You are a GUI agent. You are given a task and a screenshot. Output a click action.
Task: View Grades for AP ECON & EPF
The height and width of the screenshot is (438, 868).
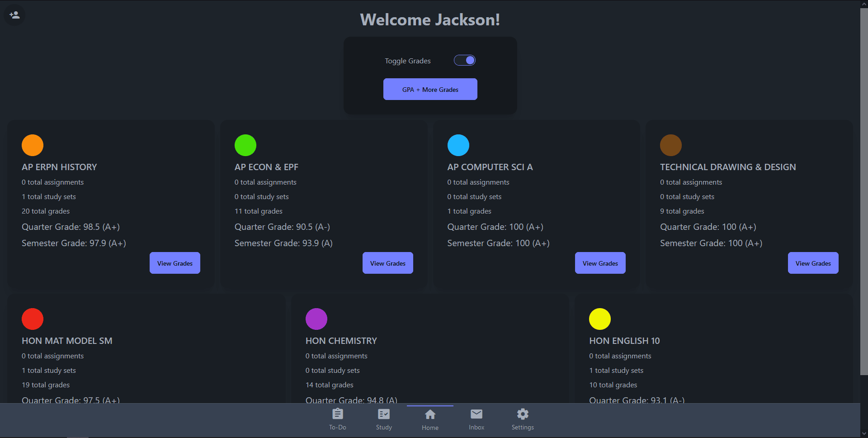coord(388,263)
